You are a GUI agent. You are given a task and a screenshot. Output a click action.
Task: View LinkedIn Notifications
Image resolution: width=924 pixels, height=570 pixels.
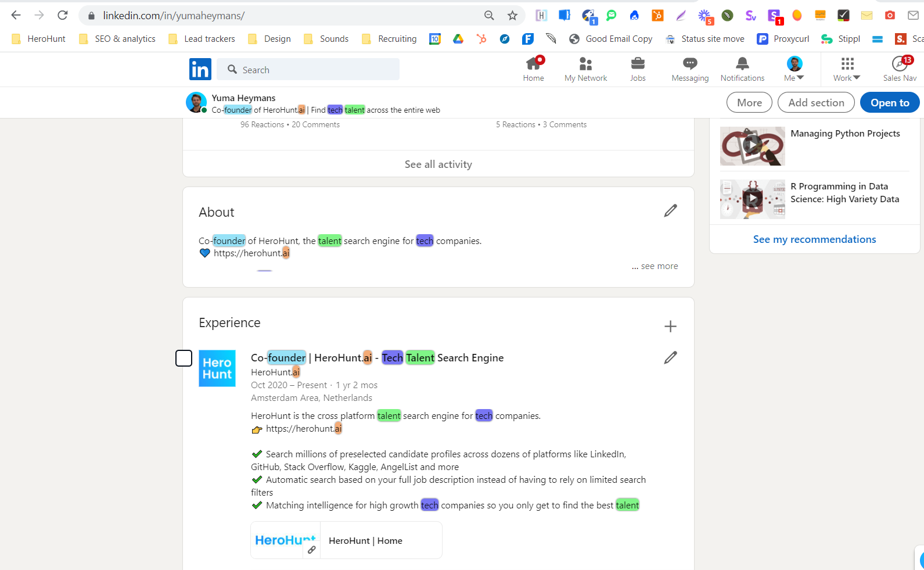742,70
